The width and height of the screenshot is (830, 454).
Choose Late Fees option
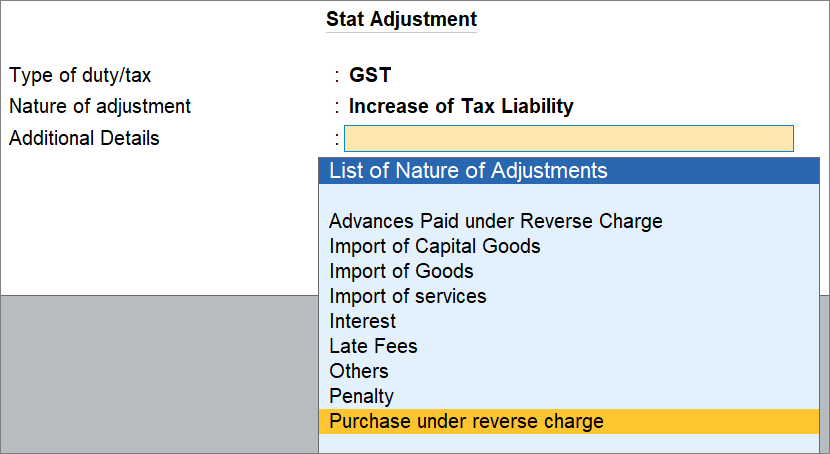click(x=373, y=346)
